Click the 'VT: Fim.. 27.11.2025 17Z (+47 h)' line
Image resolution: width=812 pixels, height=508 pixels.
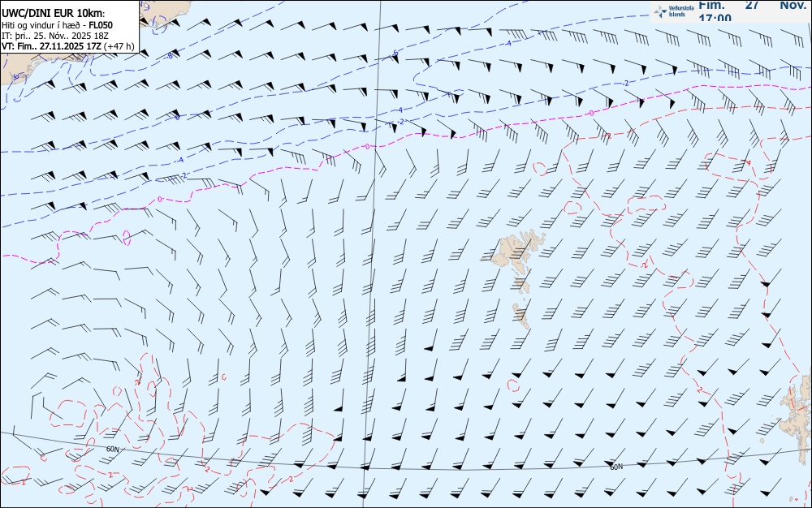(x=68, y=46)
